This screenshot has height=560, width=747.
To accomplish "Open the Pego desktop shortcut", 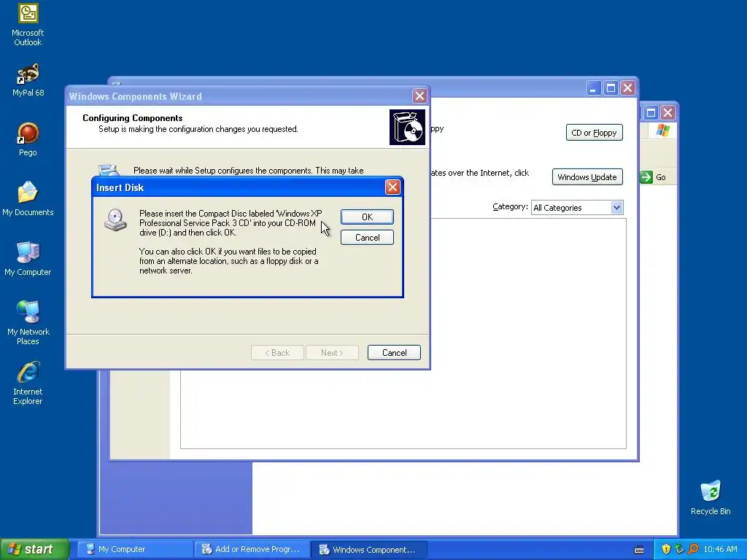I will pyautogui.click(x=28, y=139).
